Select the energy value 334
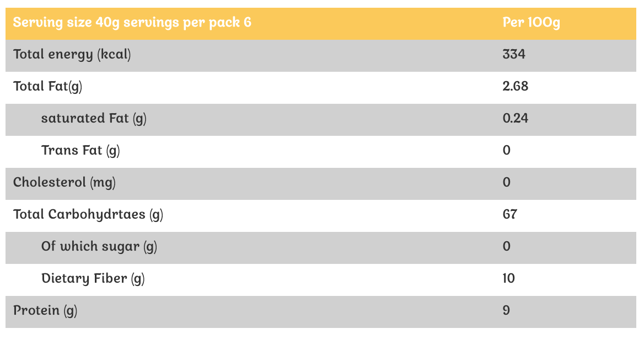Screen dimensions: 644x339 click(514, 55)
